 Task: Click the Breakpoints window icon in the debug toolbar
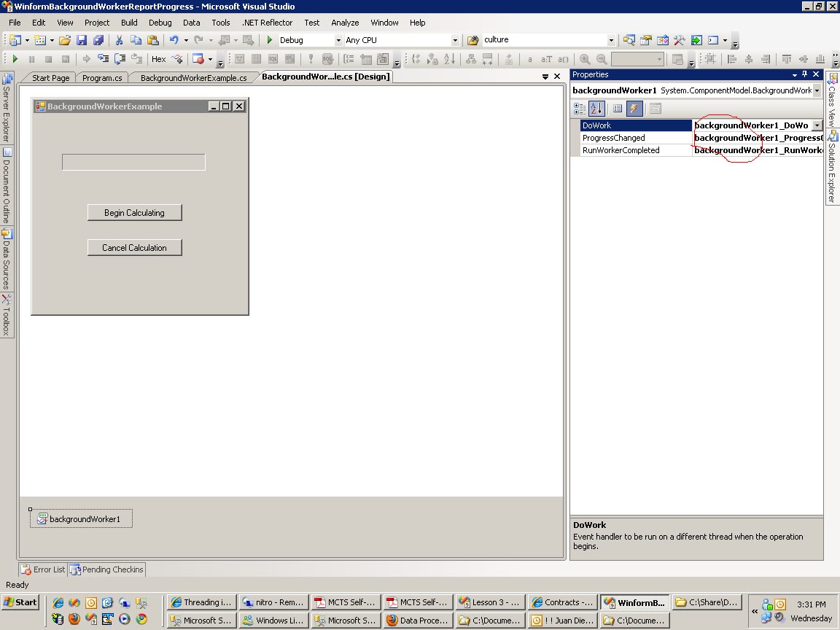click(x=198, y=59)
